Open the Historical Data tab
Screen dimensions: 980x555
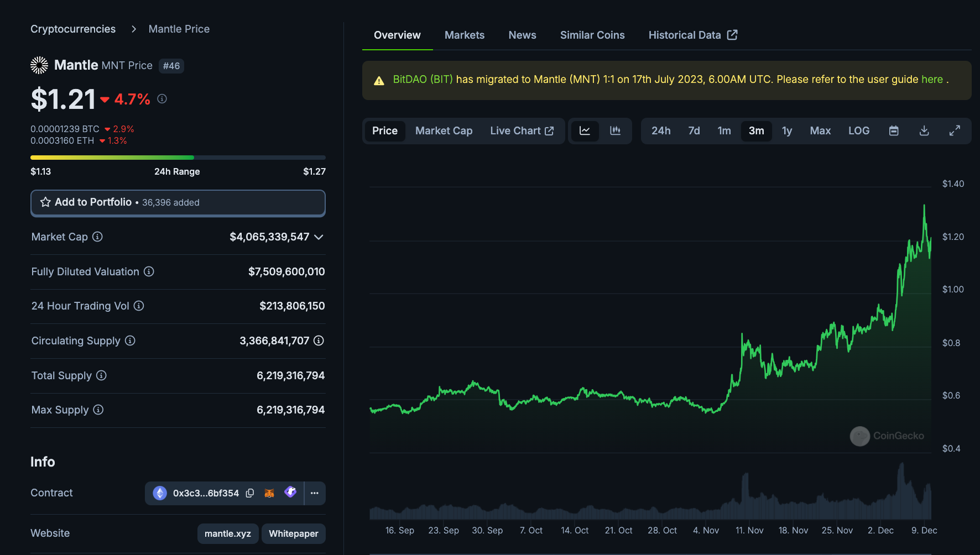[x=693, y=35]
